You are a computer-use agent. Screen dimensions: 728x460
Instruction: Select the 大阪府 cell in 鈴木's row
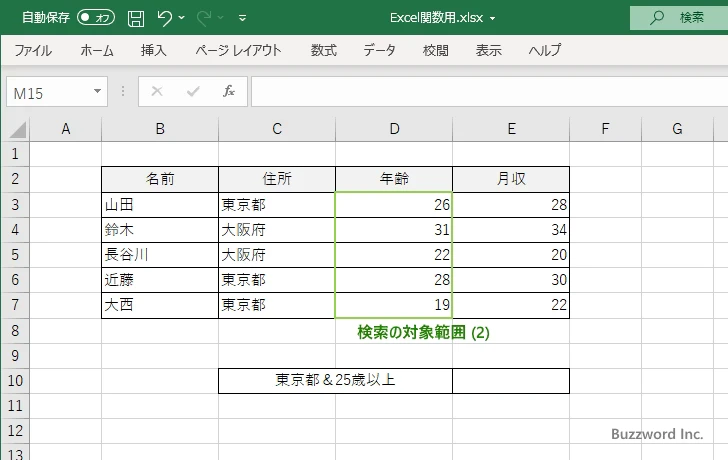click(x=277, y=230)
